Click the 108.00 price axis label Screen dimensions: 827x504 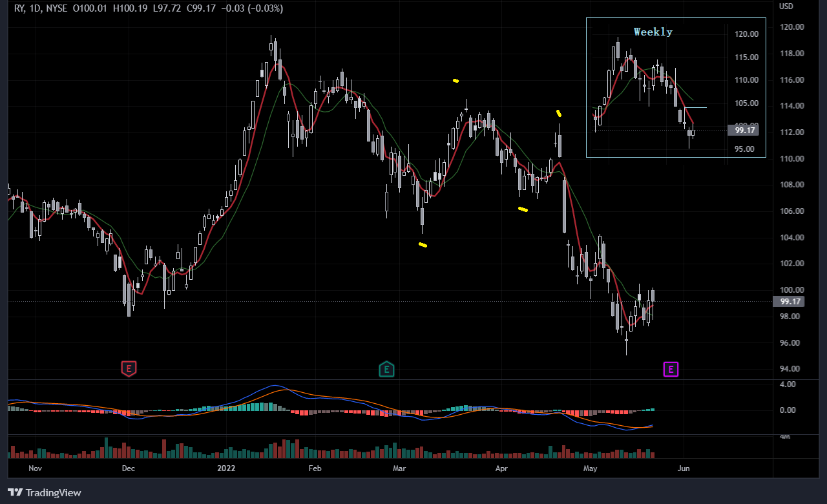[791, 185]
